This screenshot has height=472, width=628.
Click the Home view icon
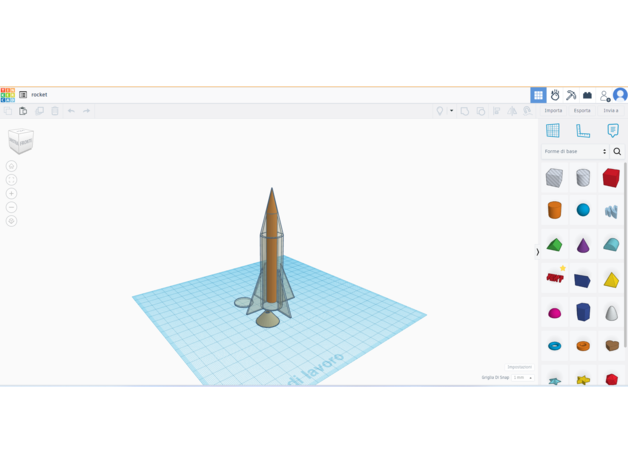tap(11, 166)
